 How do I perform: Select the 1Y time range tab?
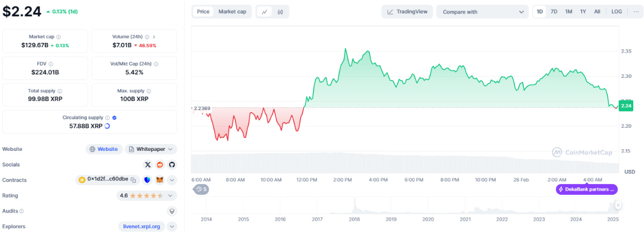pos(583,11)
